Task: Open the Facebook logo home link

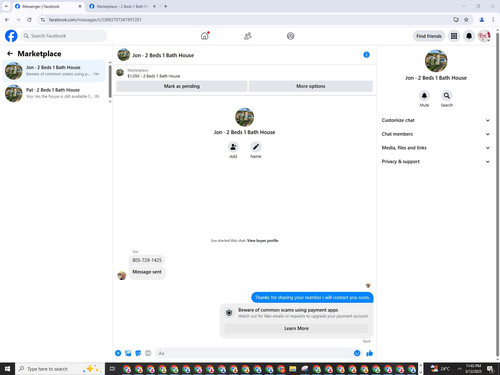Action: (11, 36)
